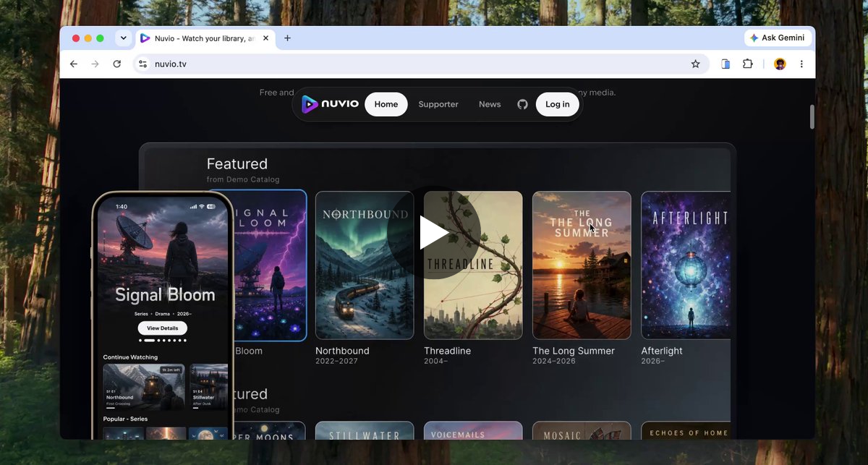Go forward in browser history
This screenshot has height=465, width=868.
tap(95, 64)
